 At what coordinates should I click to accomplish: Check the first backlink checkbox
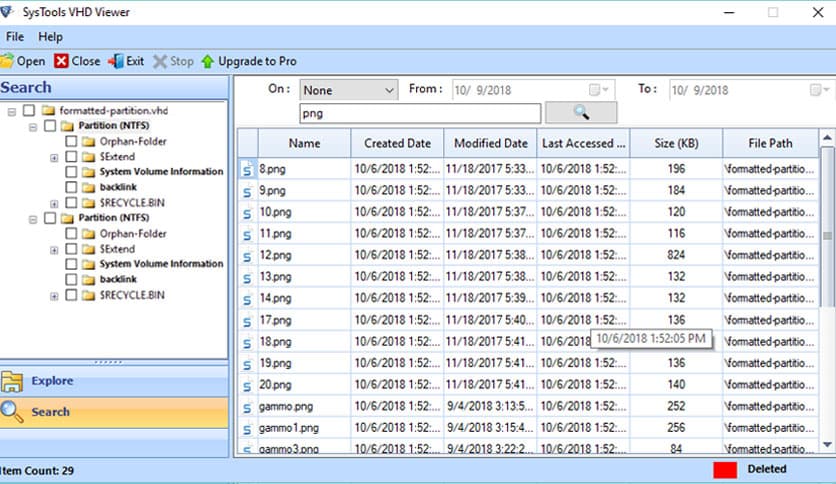point(71,187)
